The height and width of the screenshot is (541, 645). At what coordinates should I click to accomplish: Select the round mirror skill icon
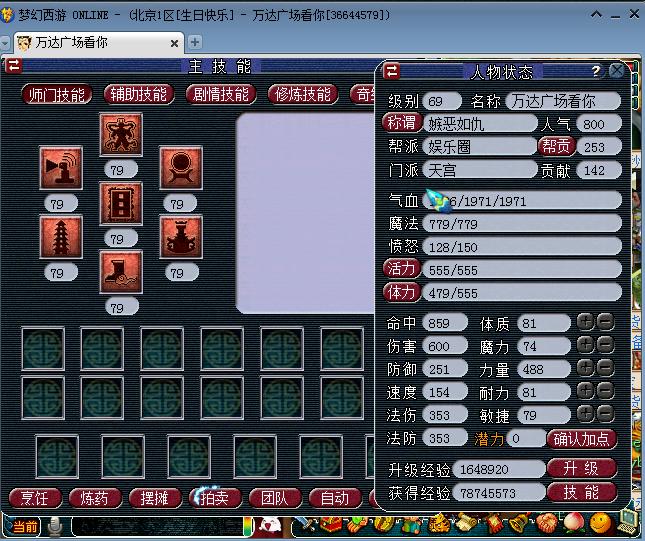[181, 168]
